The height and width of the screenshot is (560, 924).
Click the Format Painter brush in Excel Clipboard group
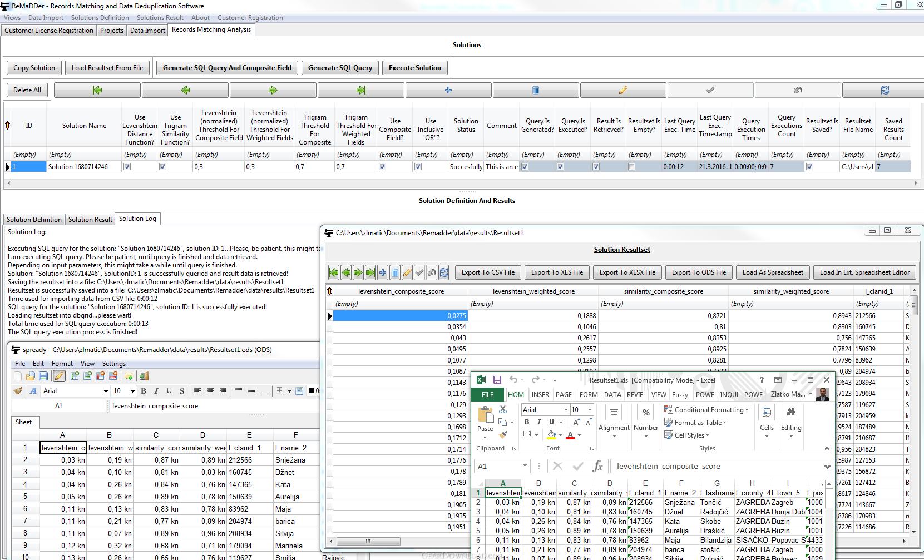tap(503, 434)
